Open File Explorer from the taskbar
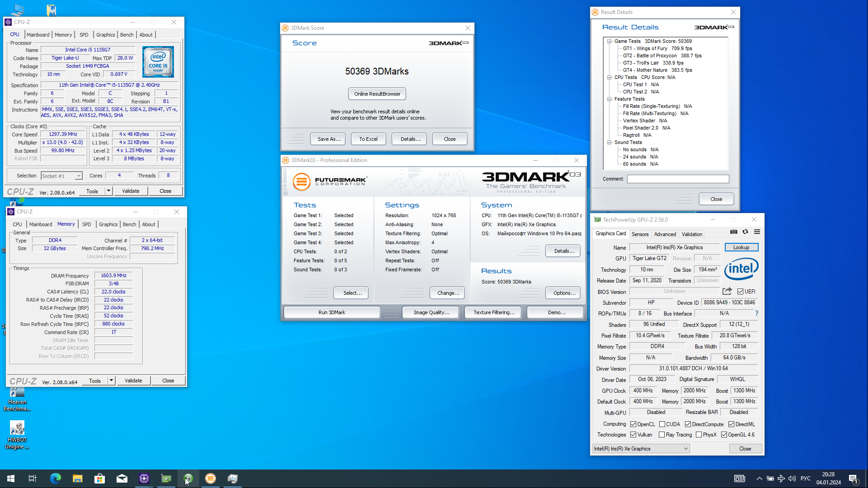 [78, 479]
